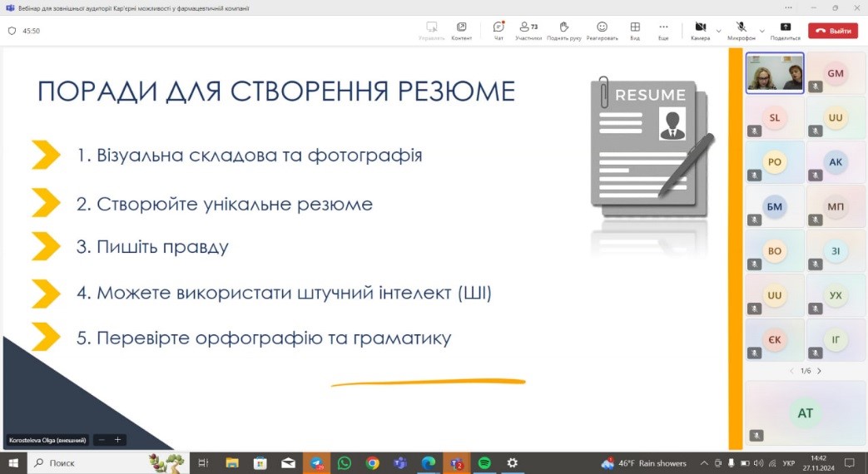Screen dimensions: 868x474
Task: Unmute the microphone
Action: click(x=741, y=30)
